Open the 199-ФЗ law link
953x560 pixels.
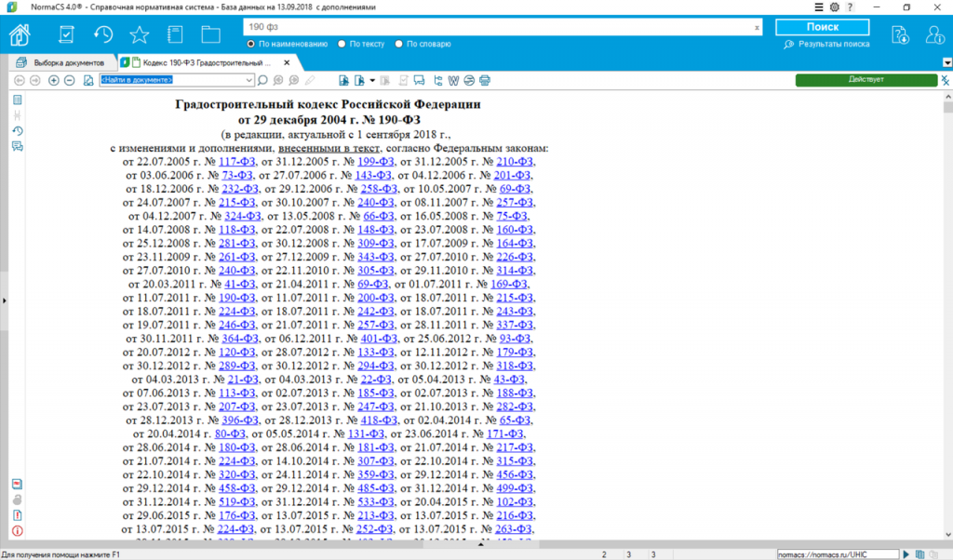tap(376, 162)
